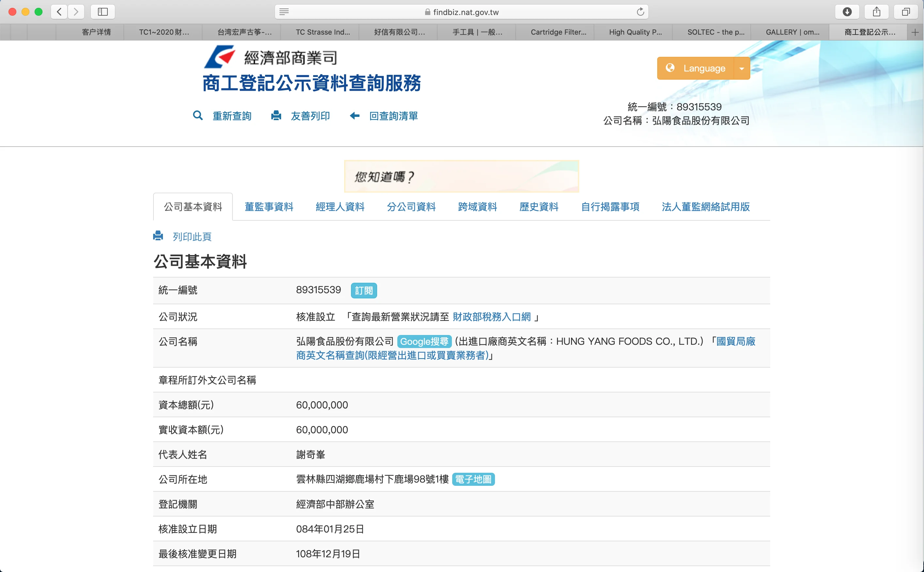This screenshot has height=572, width=924.
Task: Follow the 財政部稅務入口網 link
Action: pyautogui.click(x=492, y=317)
